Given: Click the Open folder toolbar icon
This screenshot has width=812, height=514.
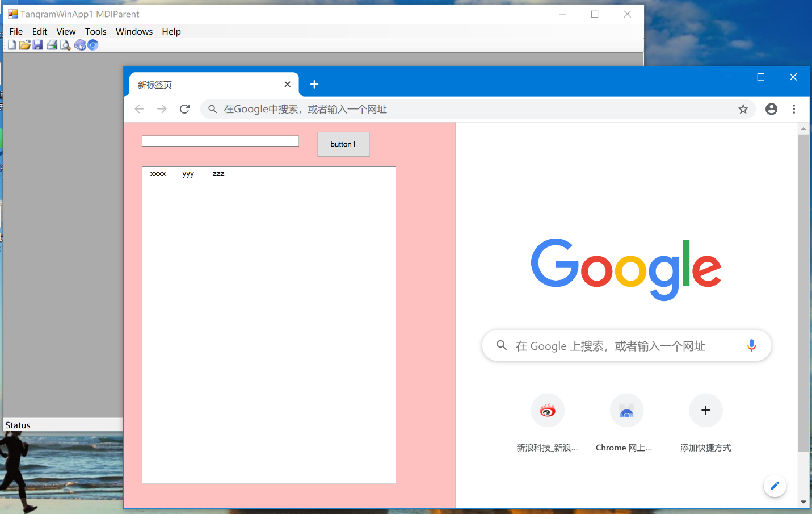Looking at the screenshot, I should 24,45.
